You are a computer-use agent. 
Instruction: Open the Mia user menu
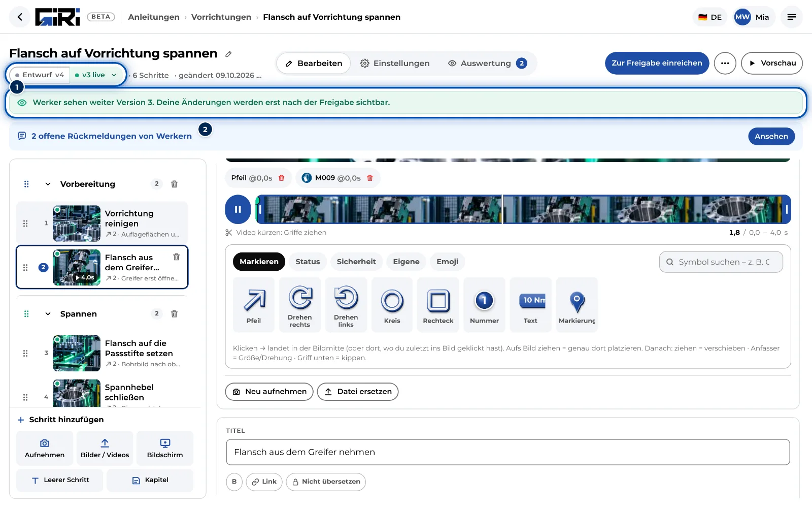pyautogui.click(x=754, y=17)
